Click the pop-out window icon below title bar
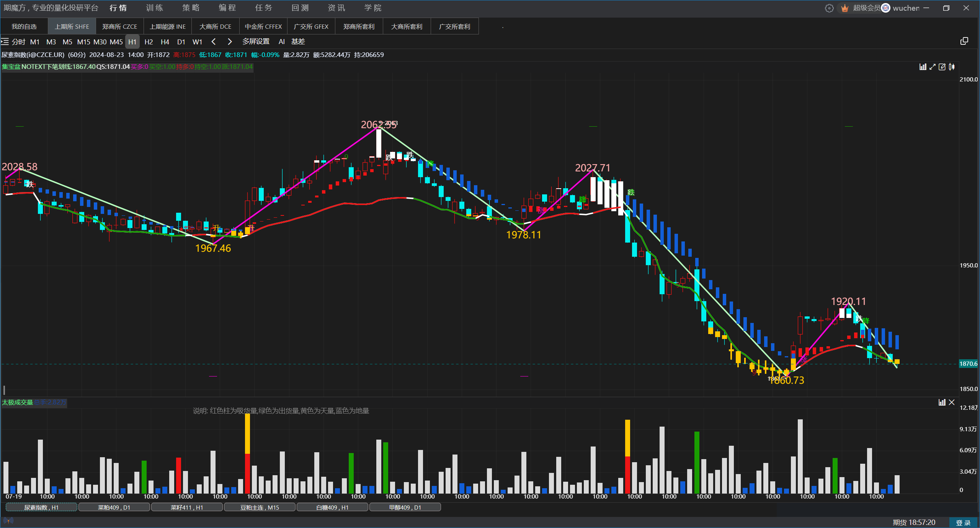The height and width of the screenshot is (528, 980). pos(964,41)
